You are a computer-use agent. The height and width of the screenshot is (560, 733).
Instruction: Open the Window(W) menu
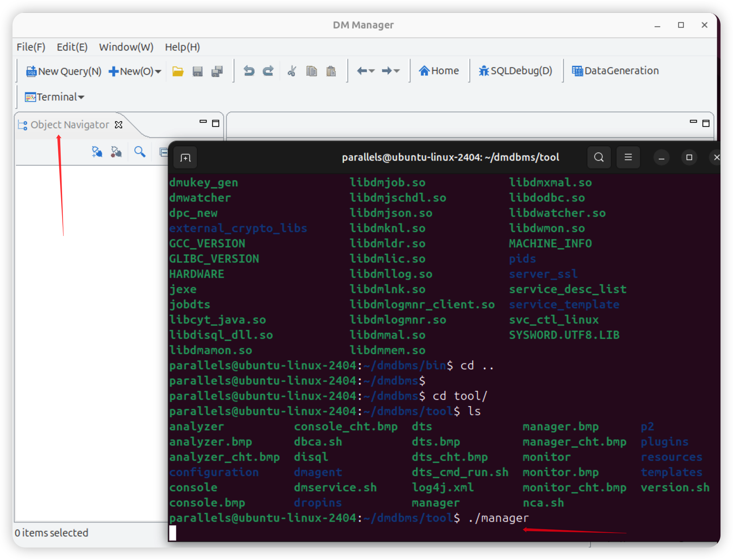pyautogui.click(x=126, y=47)
